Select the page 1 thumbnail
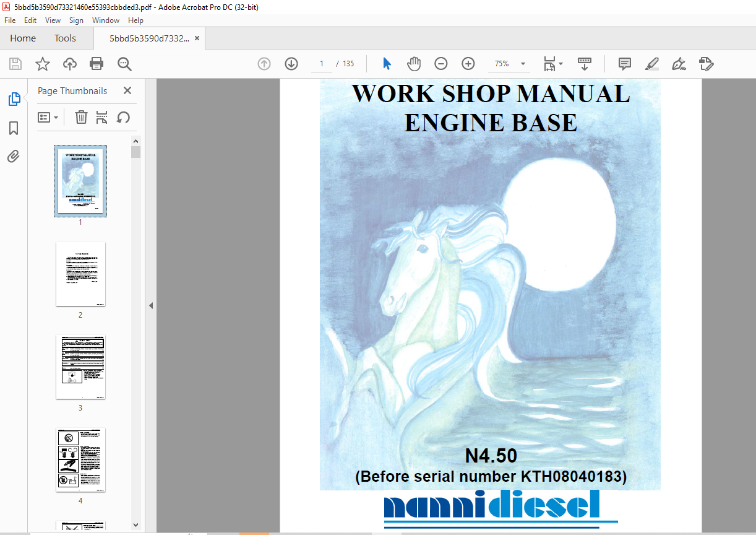 click(x=80, y=181)
